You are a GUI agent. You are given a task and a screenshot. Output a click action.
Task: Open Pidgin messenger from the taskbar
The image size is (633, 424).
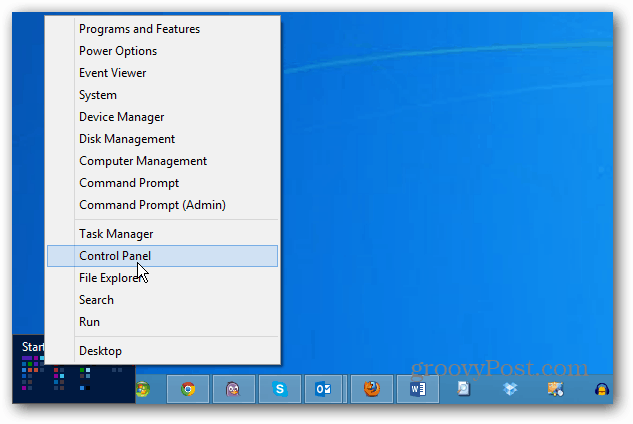(234, 389)
